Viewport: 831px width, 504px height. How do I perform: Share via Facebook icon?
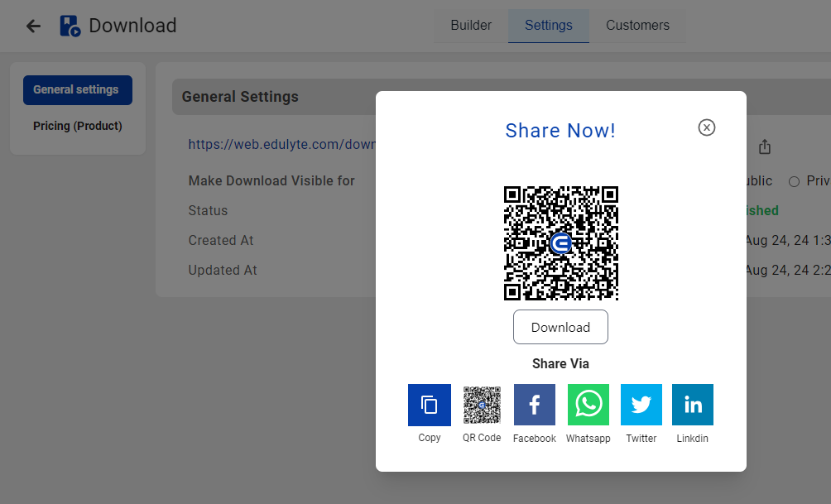(534, 405)
